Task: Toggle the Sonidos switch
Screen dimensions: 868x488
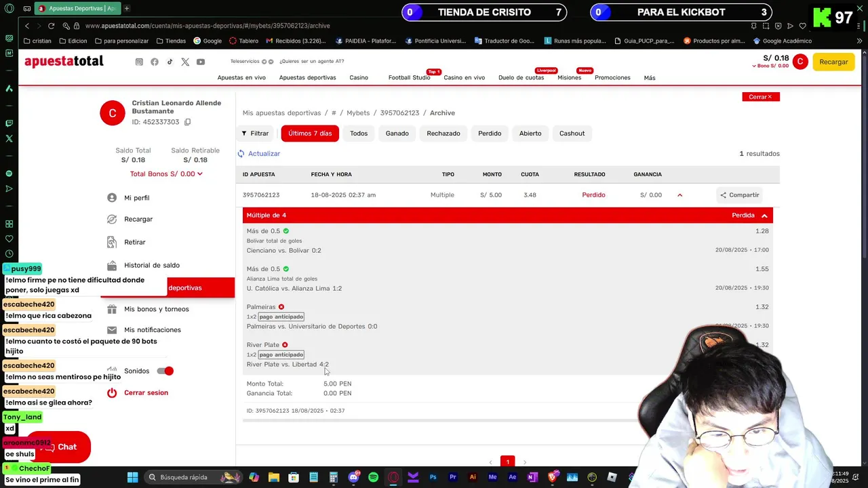Action: point(165,371)
